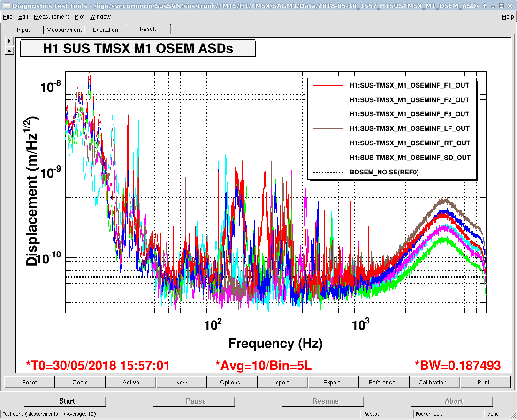Click the window menu icon in title bar
Screen dimensions: 517x420
click(x=5, y=6)
